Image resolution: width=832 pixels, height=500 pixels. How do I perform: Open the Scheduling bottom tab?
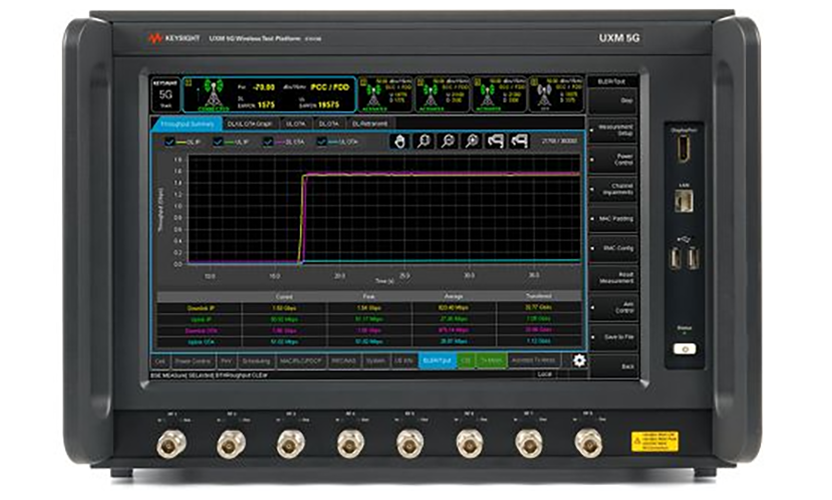(256, 361)
